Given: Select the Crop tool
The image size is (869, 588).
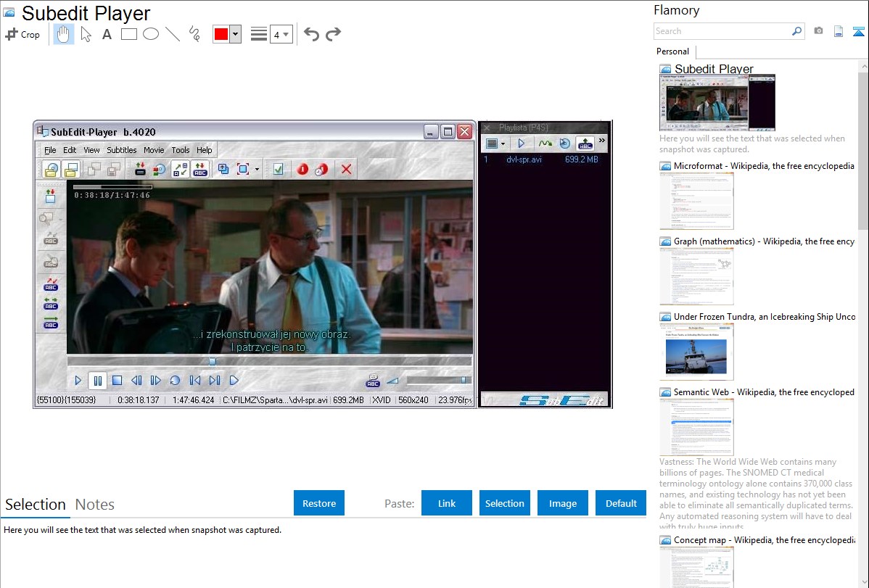Looking at the screenshot, I should [22, 34].
